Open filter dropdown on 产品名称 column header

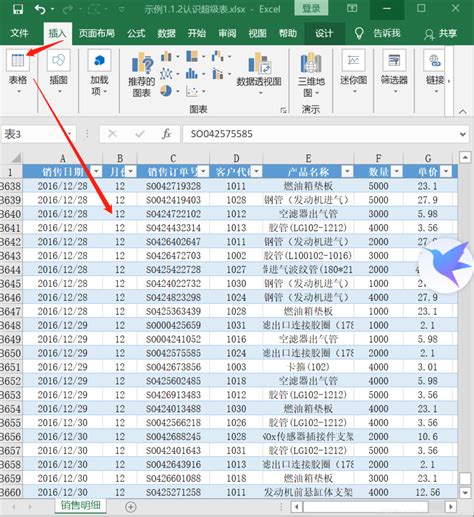(347, 172)
